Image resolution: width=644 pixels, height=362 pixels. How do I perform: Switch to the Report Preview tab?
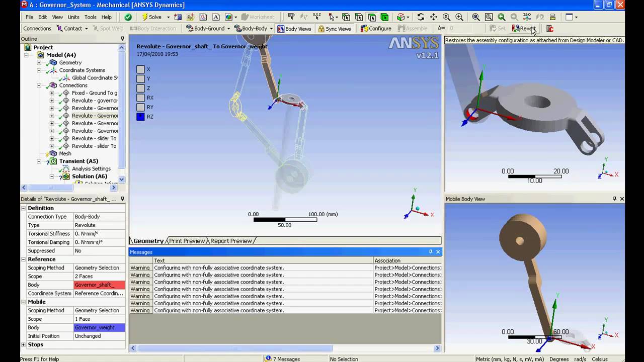pos(231,241)
